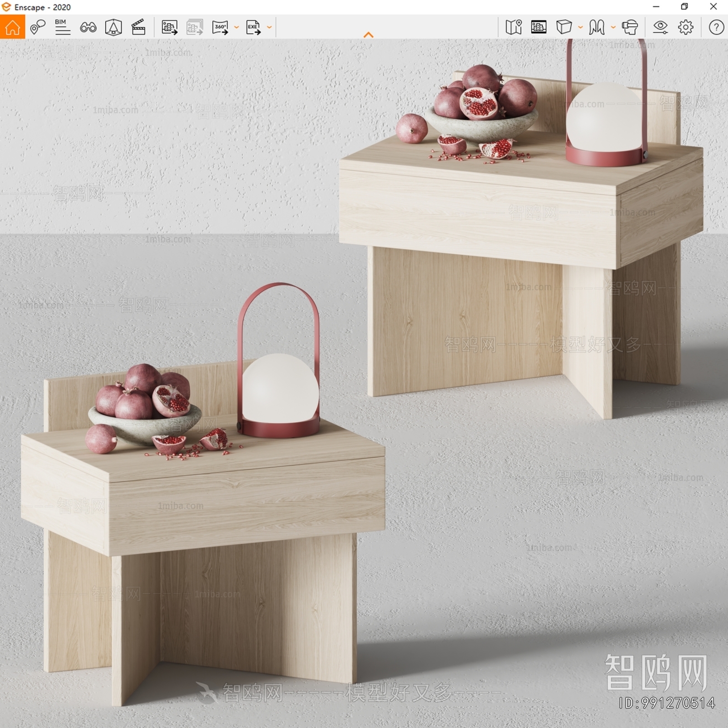
Task: Open the Collaborative Annotations pin icon
Action: tap(38, 27)
